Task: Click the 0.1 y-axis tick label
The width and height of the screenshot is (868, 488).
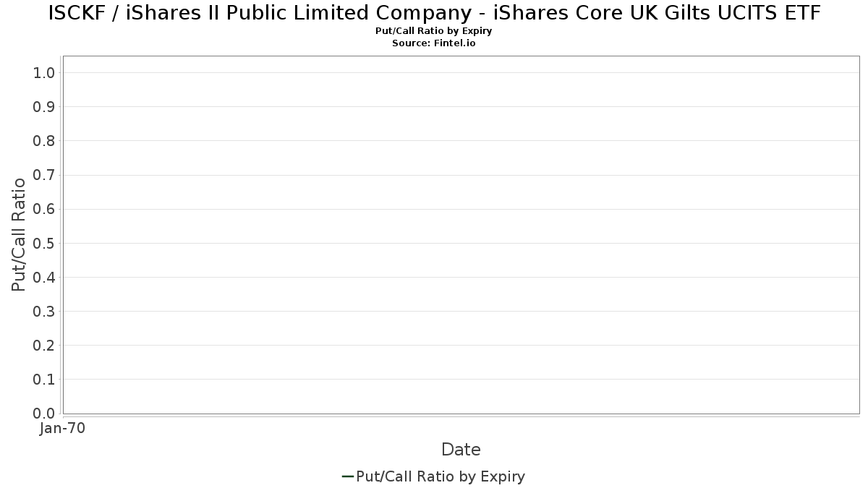Action: (x=44, y=380)
